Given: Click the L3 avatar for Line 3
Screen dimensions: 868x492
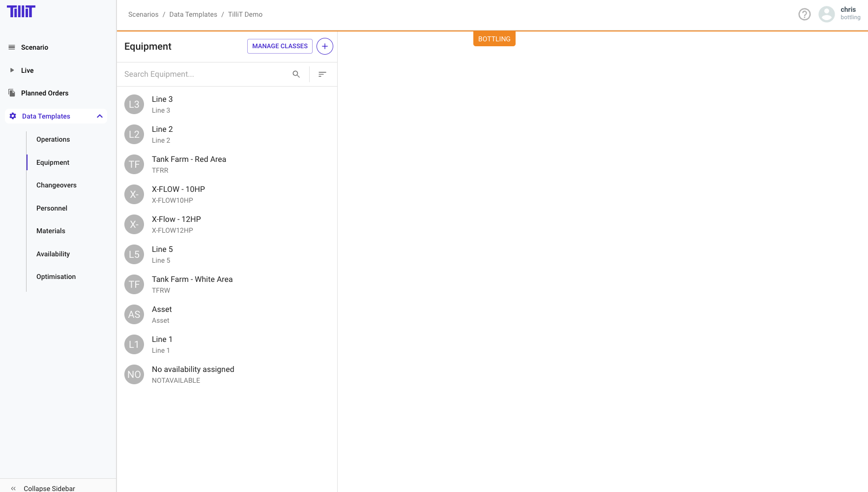Looking at the screenshot, I should click(134, 104).
